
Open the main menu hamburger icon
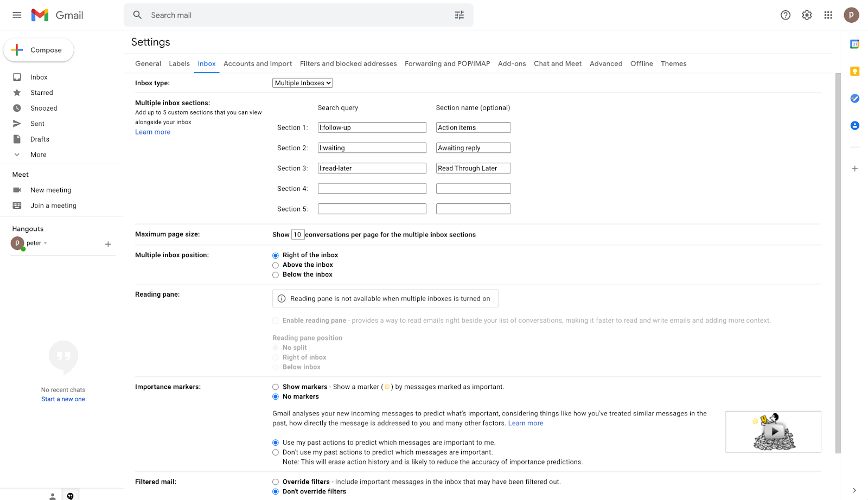17,15
